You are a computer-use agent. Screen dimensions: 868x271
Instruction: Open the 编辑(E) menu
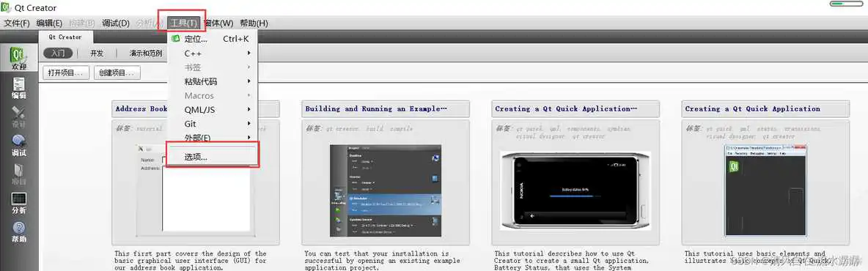49,23
